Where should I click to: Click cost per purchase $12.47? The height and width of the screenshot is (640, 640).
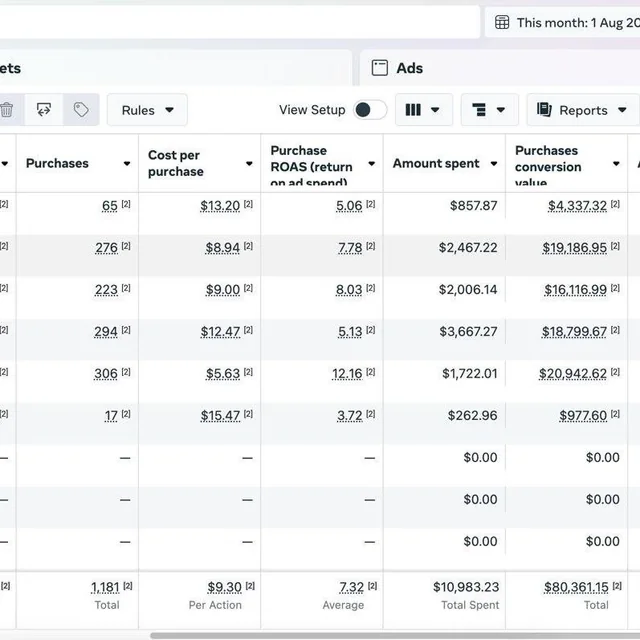pos(220,332)
